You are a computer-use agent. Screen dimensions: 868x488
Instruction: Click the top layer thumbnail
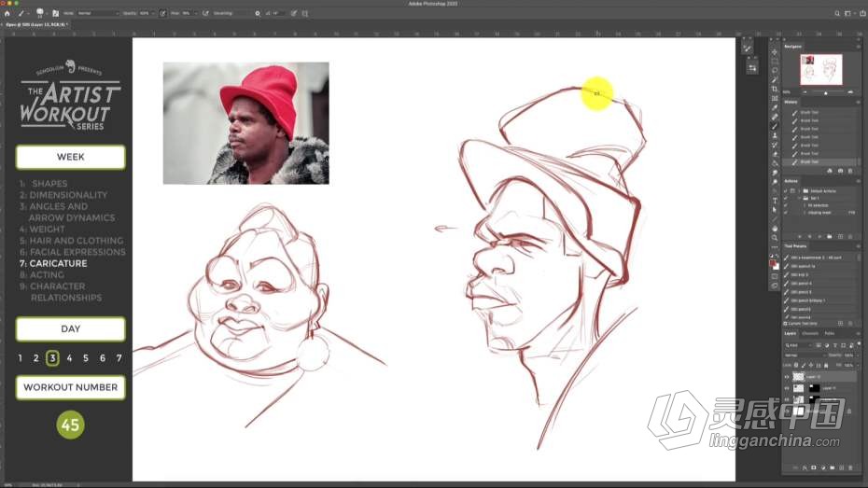click(x=798, y=377)
